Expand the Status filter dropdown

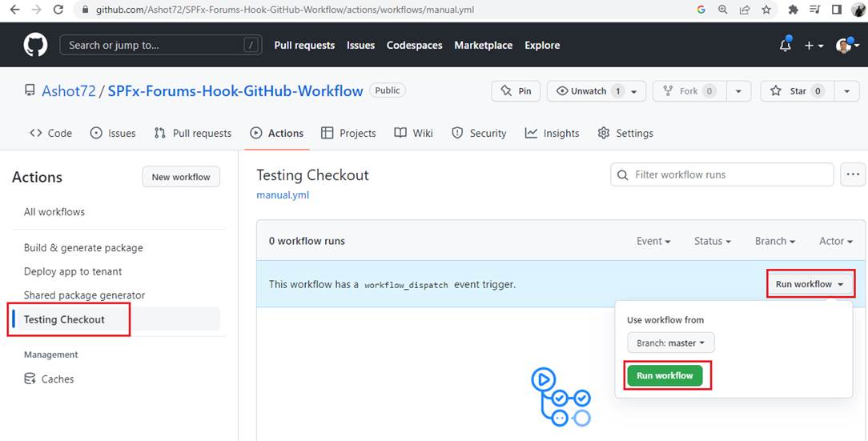pyautogui.click(x=713, y=241)
